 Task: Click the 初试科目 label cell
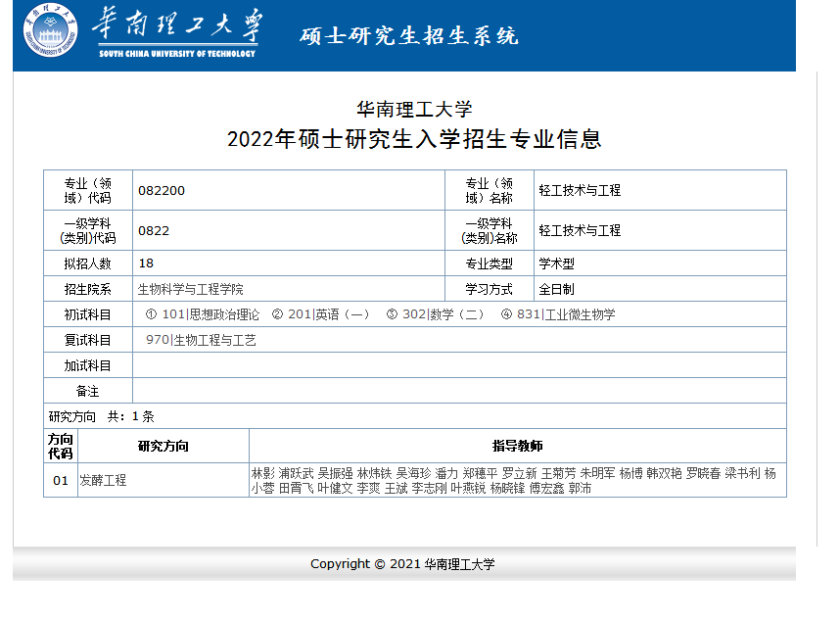click(88, 314)
